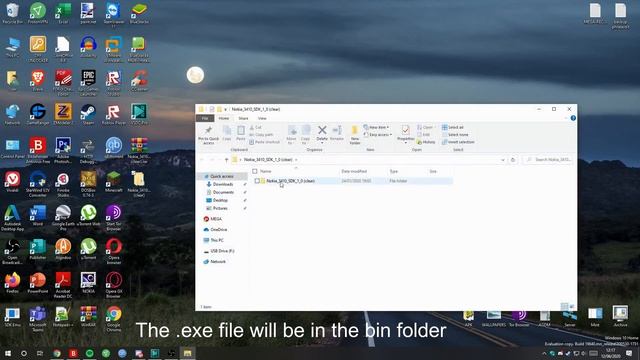Click the Delete X icon in the ribbon
This screenshot has width=640, height=360.
(x=322, y=130)
